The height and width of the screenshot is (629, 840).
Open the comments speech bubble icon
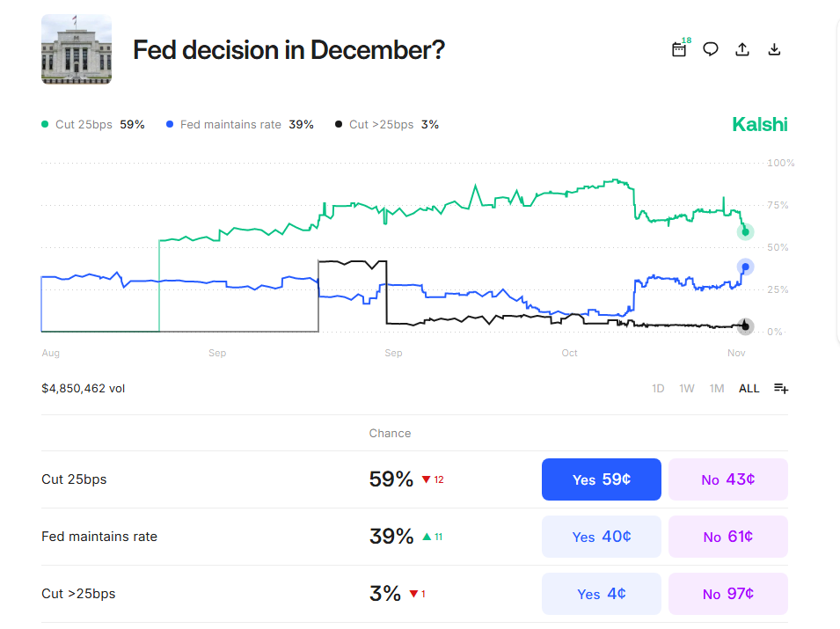(711, 49)
